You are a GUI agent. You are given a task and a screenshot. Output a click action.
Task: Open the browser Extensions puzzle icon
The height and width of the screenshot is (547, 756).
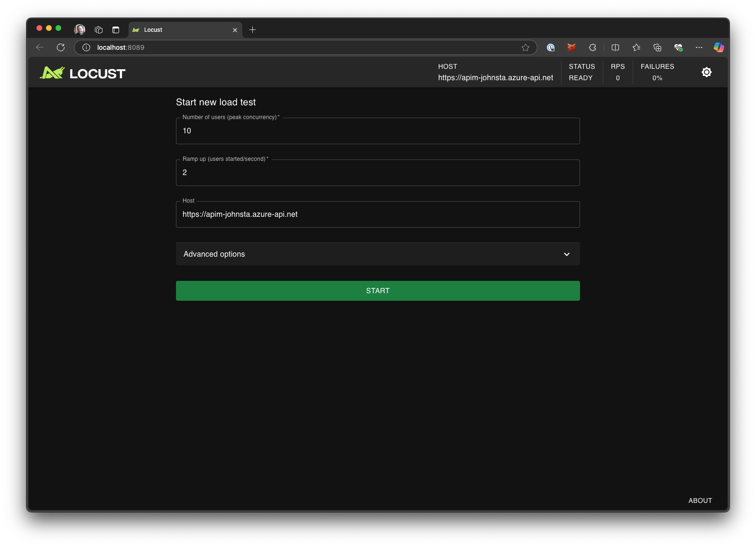point(592,47)
